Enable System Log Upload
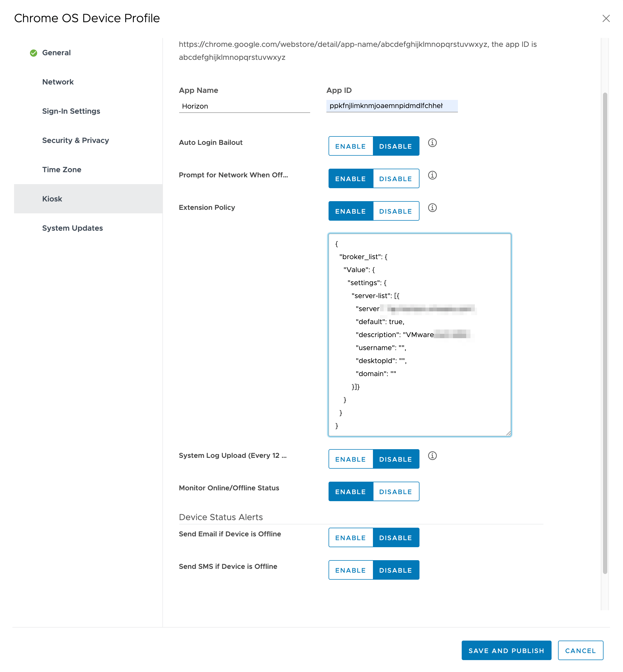 tap(350, 459)
